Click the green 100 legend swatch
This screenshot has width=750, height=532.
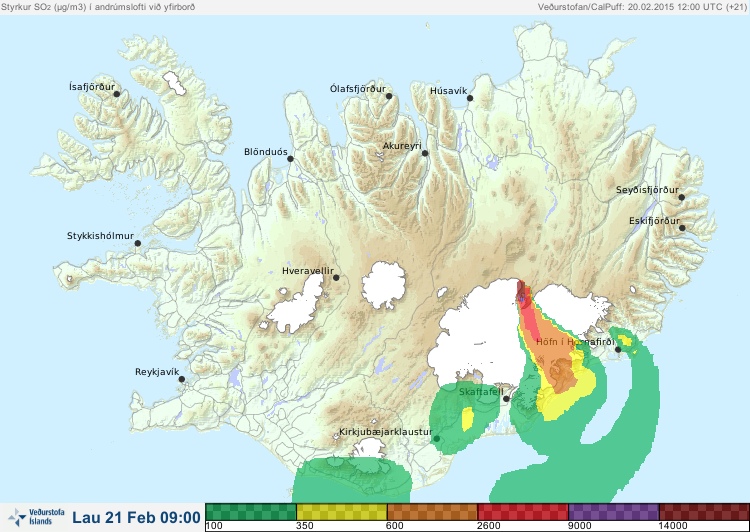point(251,512)
